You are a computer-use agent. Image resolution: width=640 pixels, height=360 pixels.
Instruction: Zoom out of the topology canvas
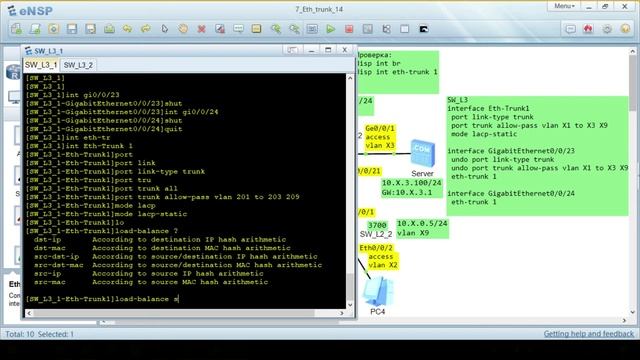tap(294, 29)
